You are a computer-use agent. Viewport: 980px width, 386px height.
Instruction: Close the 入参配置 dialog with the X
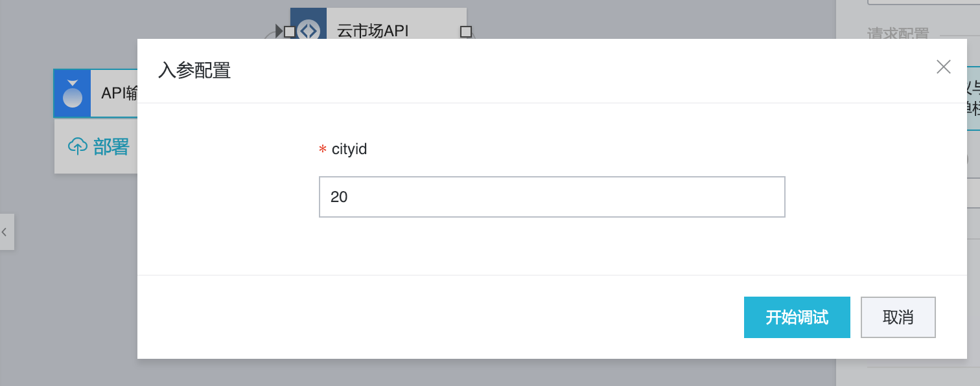pos(943,67)
